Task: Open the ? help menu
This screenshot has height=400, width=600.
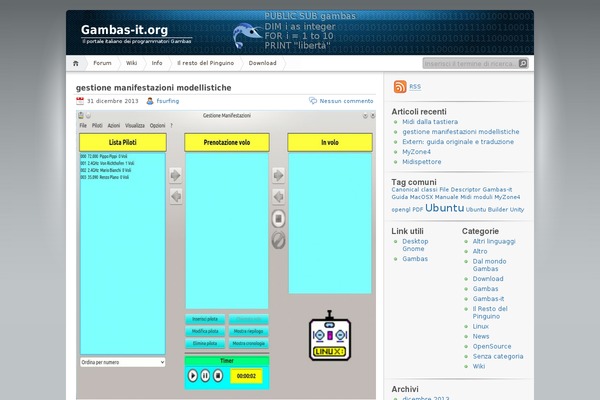Action: (171, 126)
